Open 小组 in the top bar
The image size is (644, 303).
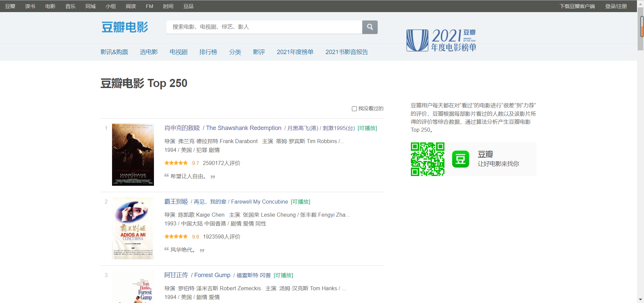point(111,6)
